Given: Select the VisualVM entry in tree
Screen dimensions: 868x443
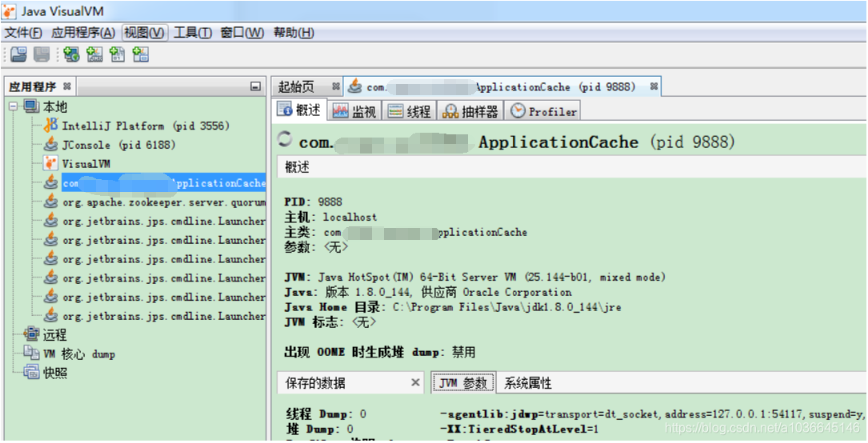Looking at the screenshot, I should click(x=86, y=164).
